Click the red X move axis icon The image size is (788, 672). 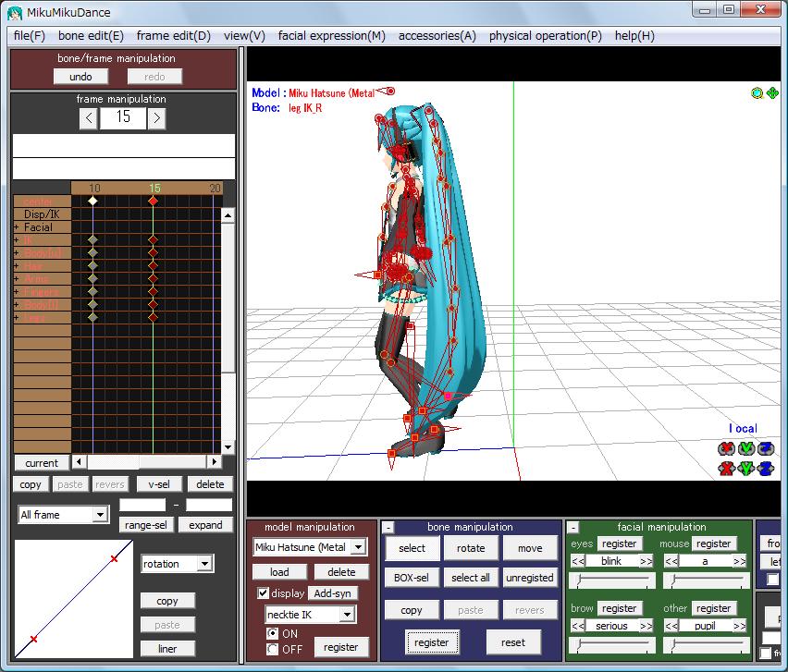(726, 469)
